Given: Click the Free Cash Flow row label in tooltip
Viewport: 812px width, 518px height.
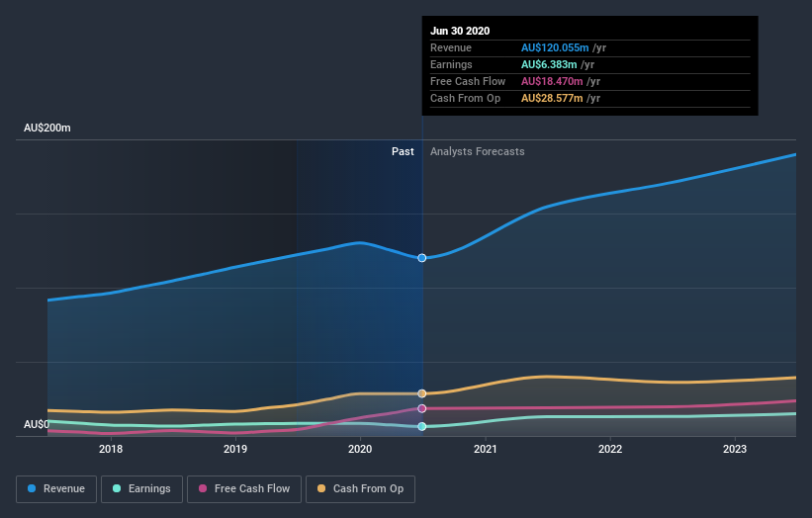Looking at the screenshot, I should [x=468, y=81].
